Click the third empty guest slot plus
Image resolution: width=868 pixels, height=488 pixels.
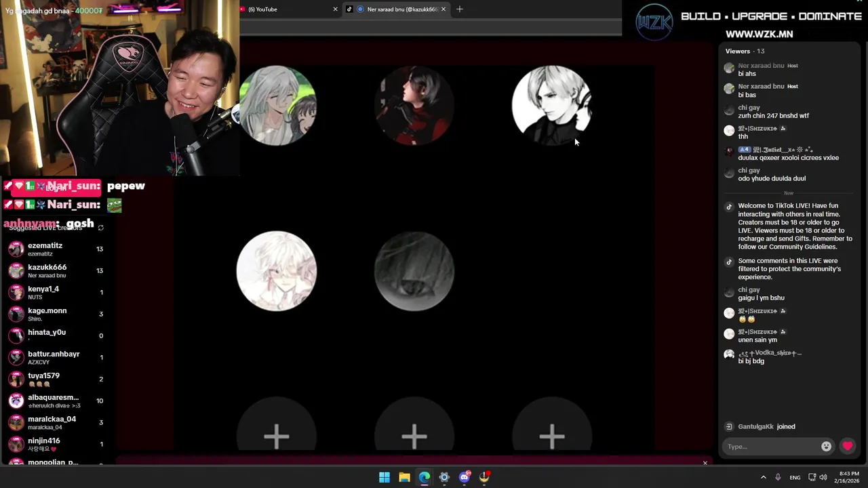pyautogui.click(x=552, y=436)
